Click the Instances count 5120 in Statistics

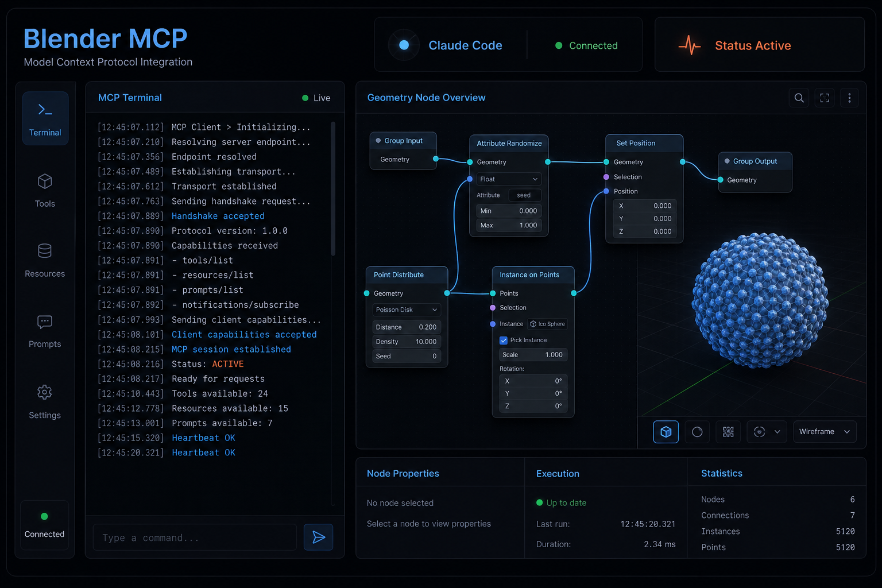coord(845,531)
